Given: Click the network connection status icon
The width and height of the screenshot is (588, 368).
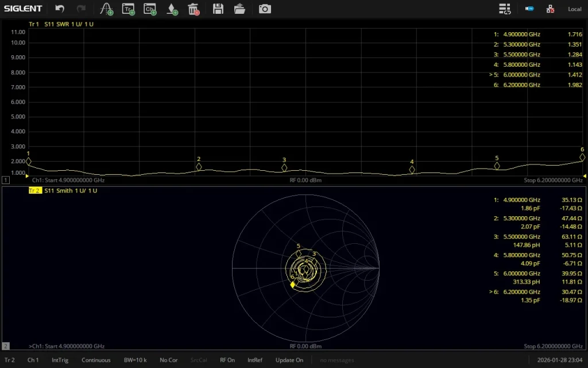Looking at the screenshot, I should 550,9.
